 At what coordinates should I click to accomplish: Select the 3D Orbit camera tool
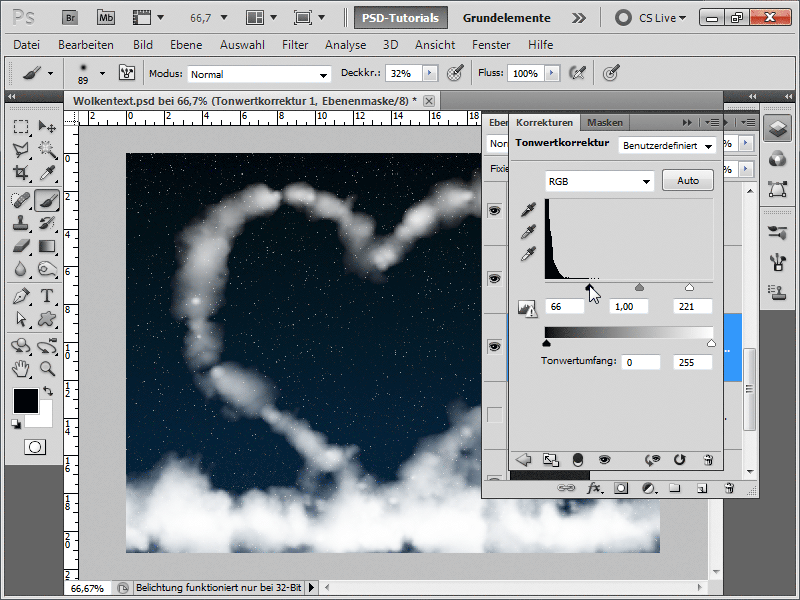(x=47, y=346)
